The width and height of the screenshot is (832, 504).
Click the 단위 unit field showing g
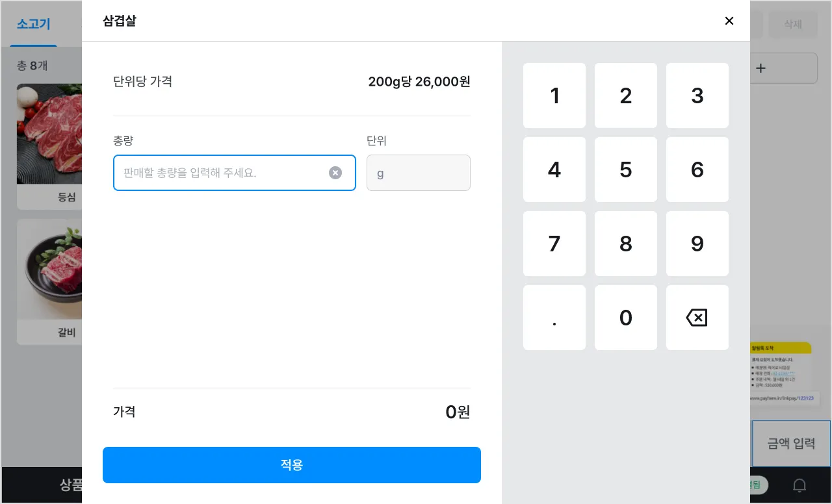[418, 173]
